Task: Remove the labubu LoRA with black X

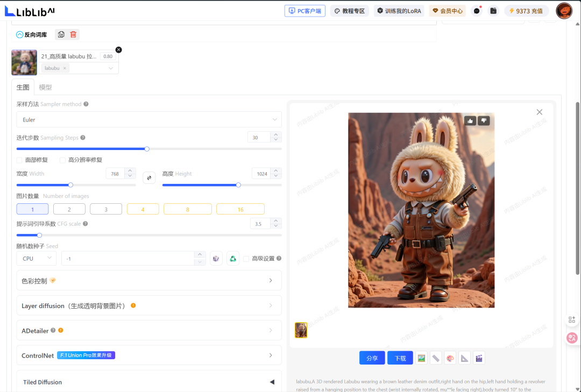Action: (118, 49)
